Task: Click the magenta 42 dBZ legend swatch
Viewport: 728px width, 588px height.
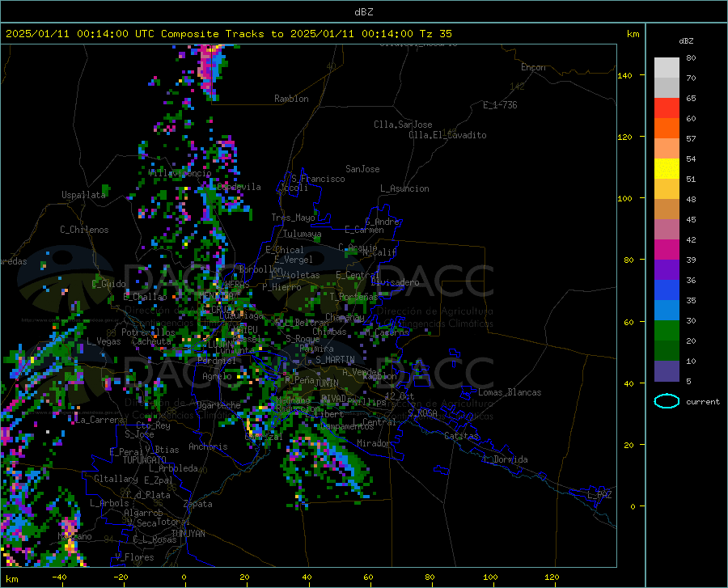Action: pos(667,249)
